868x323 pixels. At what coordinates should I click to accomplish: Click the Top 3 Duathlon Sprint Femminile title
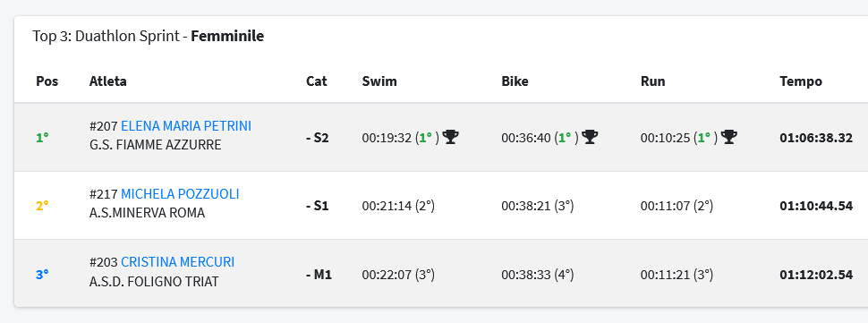149,37
